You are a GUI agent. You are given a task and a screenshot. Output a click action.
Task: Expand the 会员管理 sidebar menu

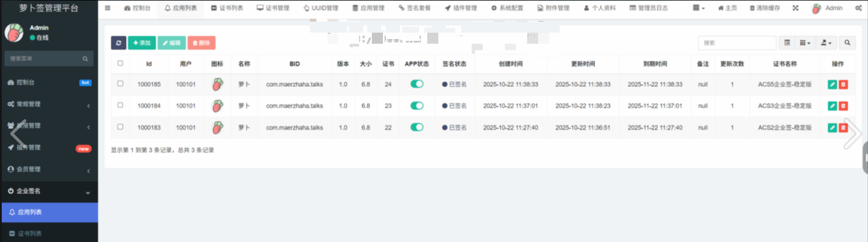tap(49, 169)
